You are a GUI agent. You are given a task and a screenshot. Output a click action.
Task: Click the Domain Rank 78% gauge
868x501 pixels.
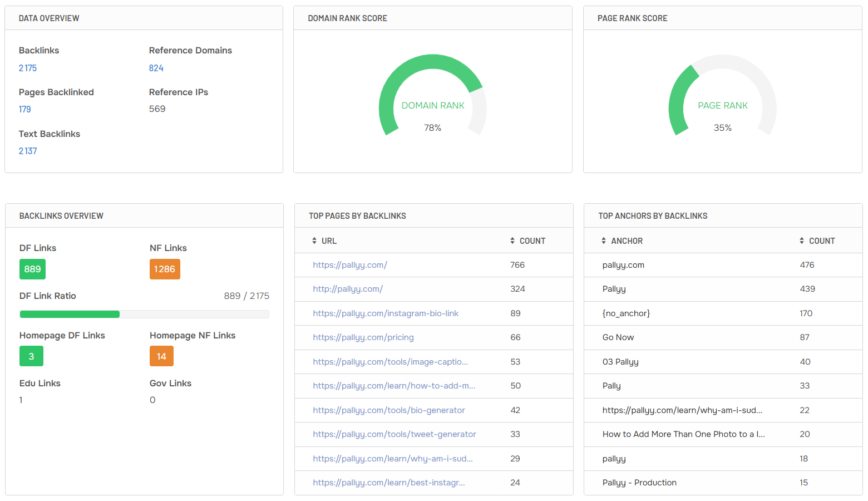(x=433, y=95)
